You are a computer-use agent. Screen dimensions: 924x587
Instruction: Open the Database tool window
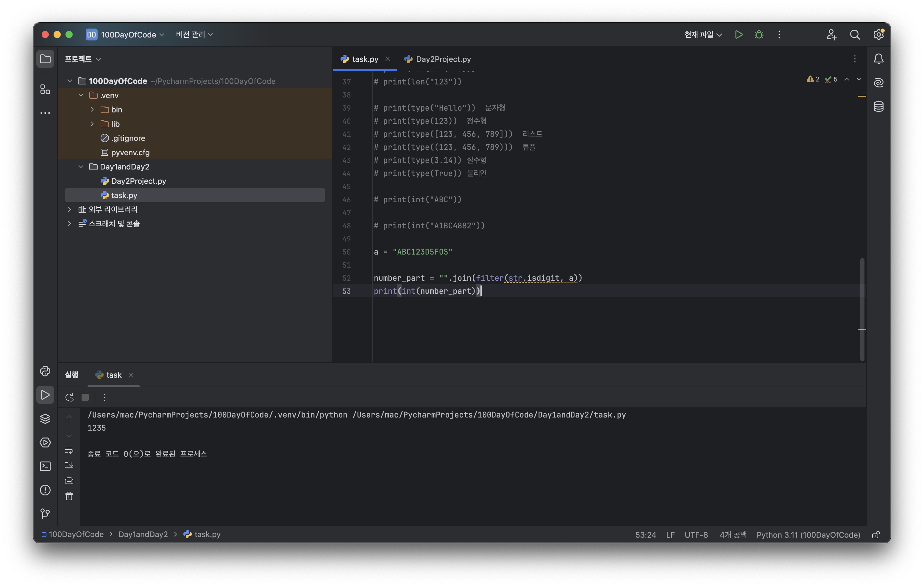coord(878,106)
